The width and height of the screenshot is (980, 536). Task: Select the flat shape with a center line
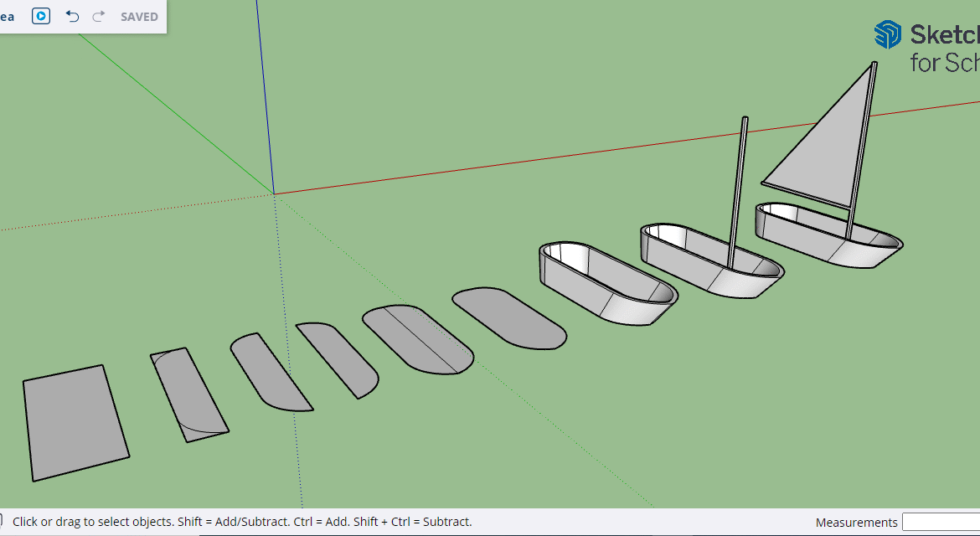point(419,339)
